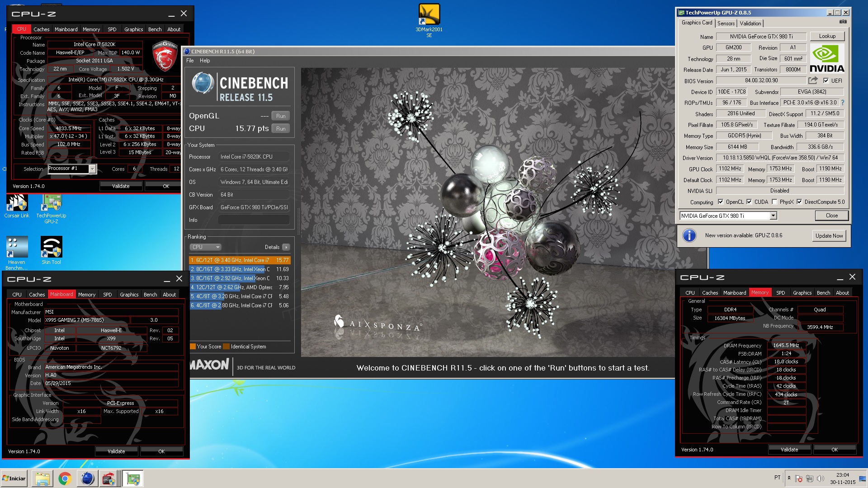Open the Caches tab in top CPU-Z window

(x=42, y=29)
